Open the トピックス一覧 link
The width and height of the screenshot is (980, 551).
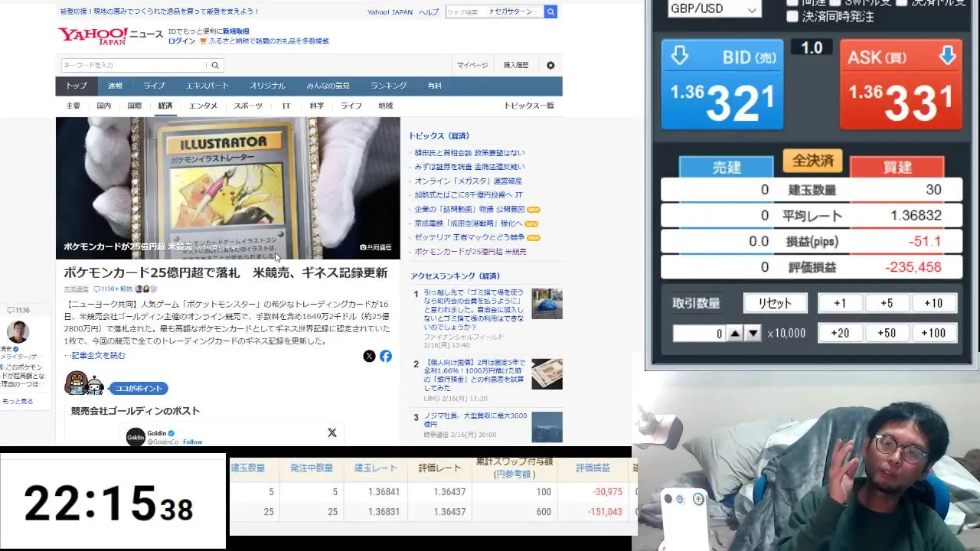(528, 106)
